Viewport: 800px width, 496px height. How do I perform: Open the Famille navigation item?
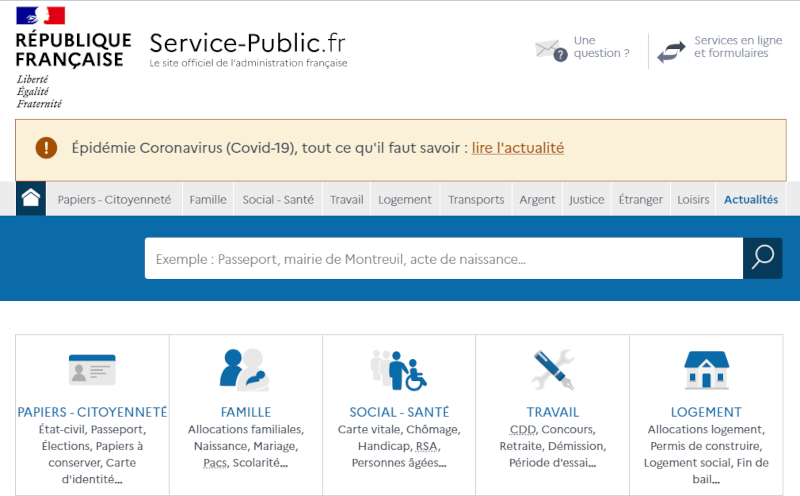click(x=208, y=200)
